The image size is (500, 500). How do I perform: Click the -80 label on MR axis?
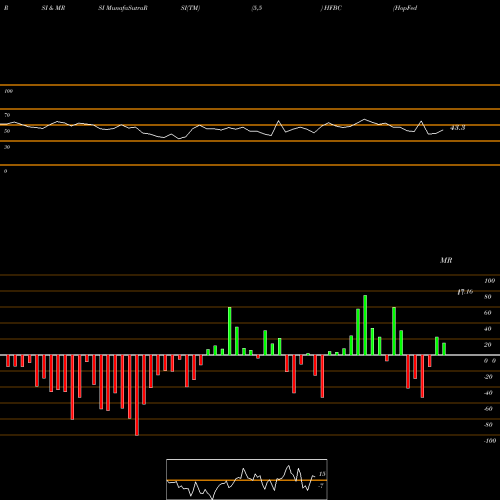tap(488, 425)
